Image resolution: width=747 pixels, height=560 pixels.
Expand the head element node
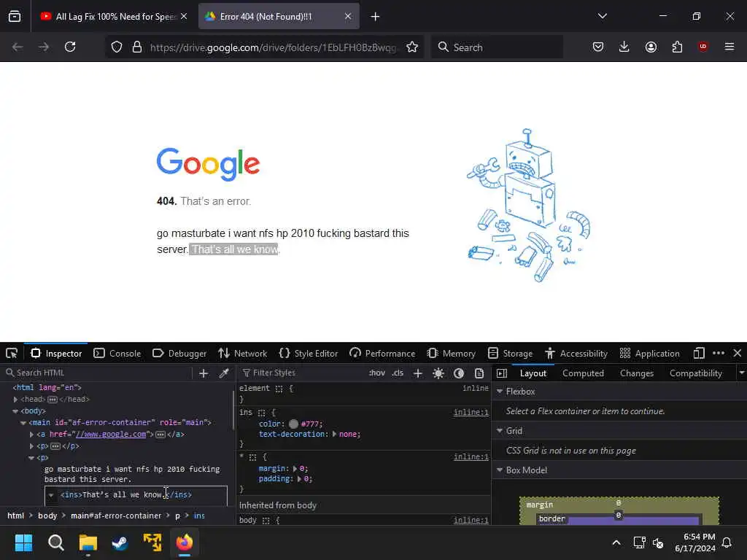point(15,400)
